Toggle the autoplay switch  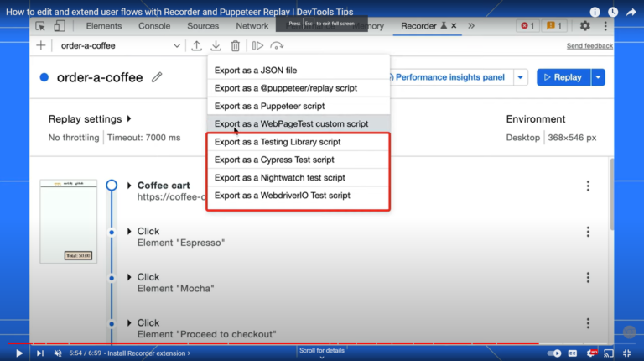point(554,353)
